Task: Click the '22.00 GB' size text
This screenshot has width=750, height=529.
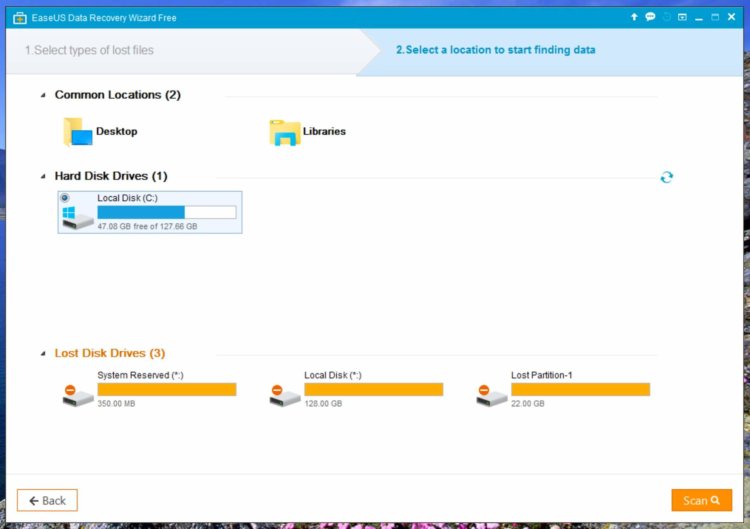Action: pos(528,404)
